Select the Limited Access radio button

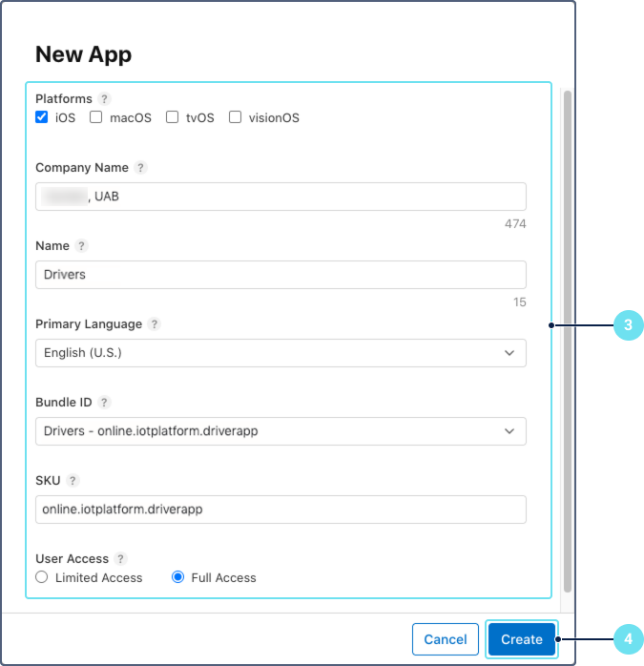coord(42,577)
